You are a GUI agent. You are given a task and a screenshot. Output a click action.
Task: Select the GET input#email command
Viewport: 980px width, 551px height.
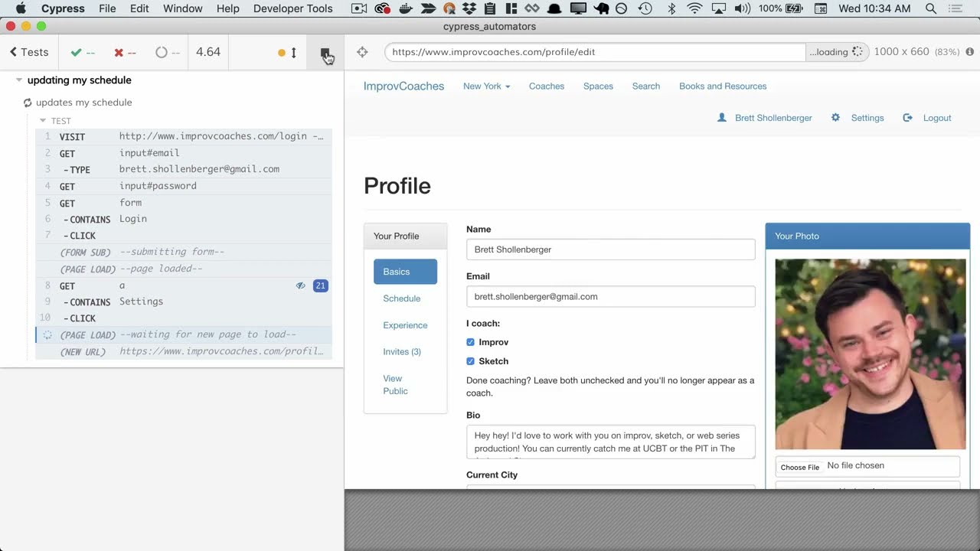[x=184, y=153]
